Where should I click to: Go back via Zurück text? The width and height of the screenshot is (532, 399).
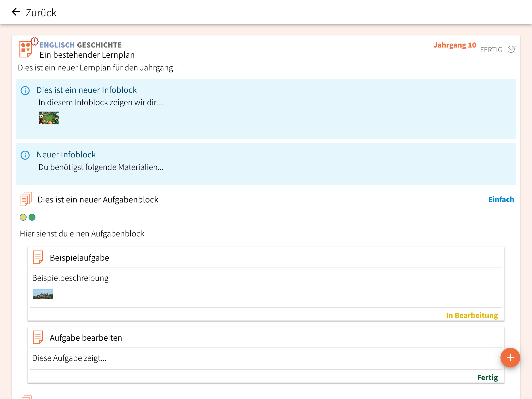(41, 13)
